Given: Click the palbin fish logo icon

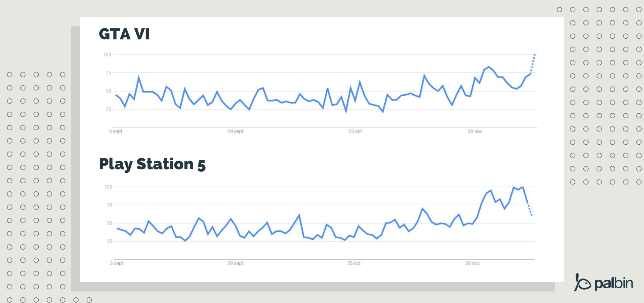Looking at the screenshot, I should 582,283.
